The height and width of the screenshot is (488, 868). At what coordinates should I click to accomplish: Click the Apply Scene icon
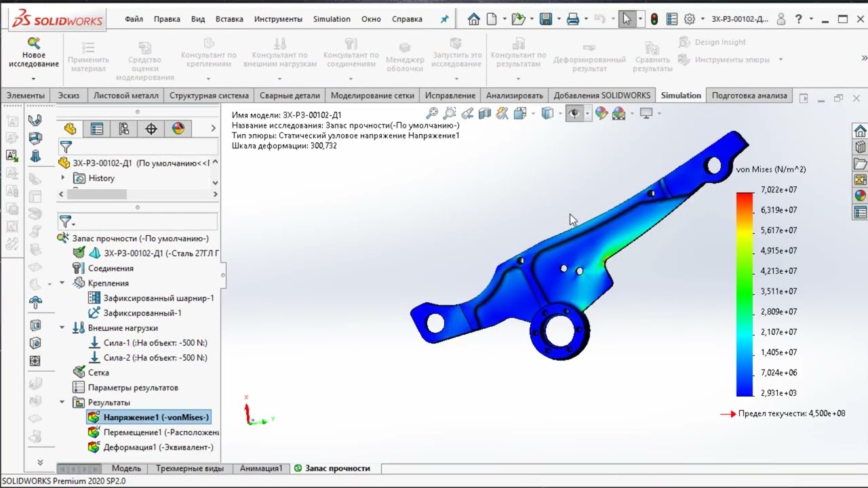point(619,113)
